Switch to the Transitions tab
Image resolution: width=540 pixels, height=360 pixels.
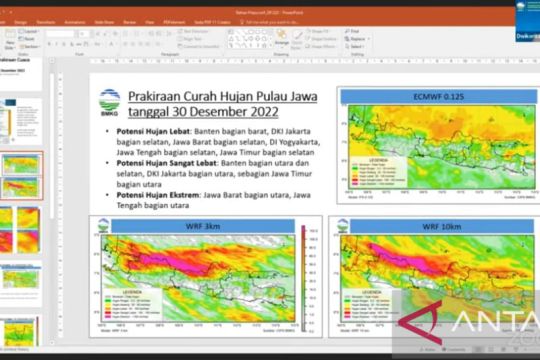click(x=46, y=22)
